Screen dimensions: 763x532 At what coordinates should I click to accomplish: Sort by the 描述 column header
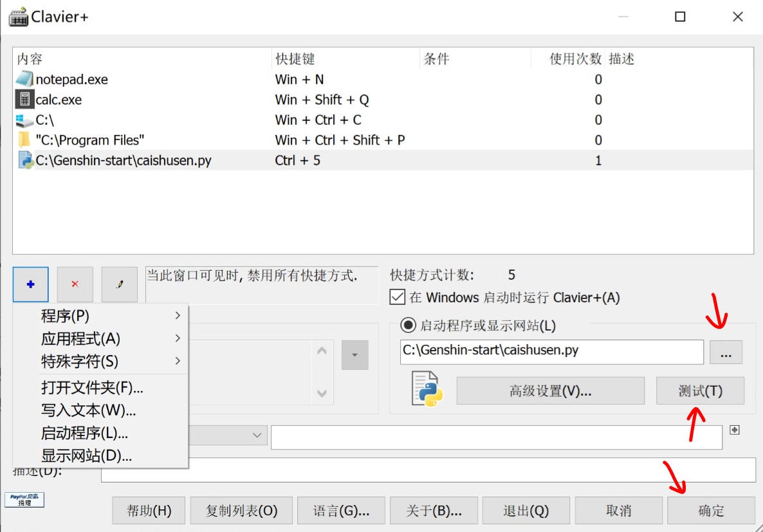click(x=679, y=59)
